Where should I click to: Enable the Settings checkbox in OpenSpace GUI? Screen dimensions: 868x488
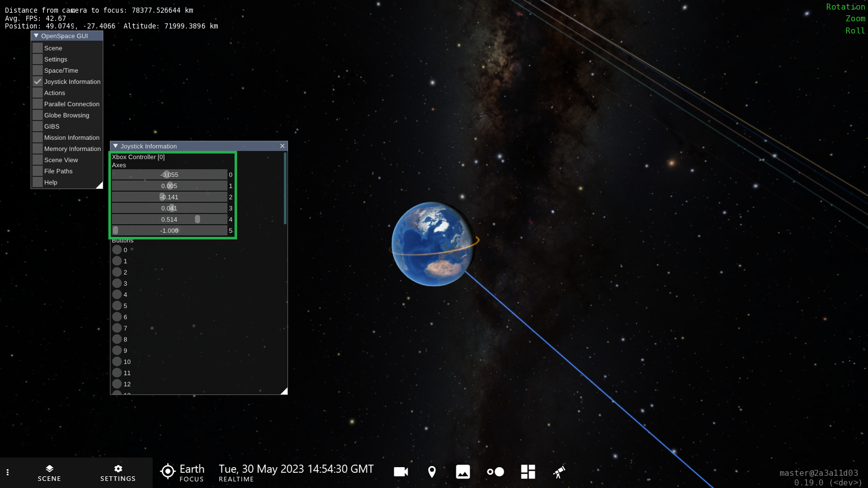click(x=38, y=59)
